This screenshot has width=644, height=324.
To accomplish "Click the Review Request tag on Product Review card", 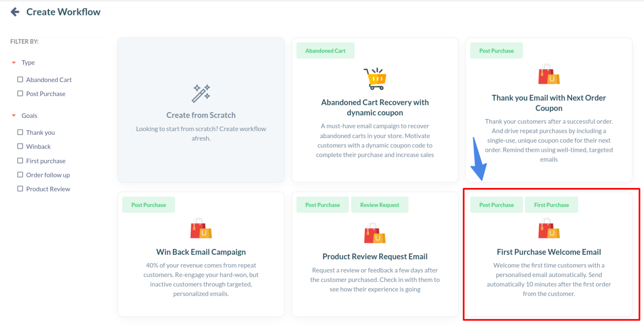I will coord(379,204).
